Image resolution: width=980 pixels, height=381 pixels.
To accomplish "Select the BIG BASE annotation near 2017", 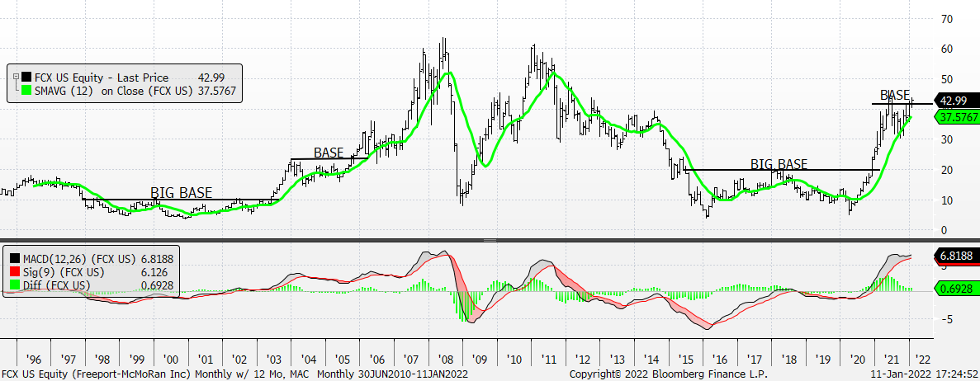I will [x=779, y=164].
